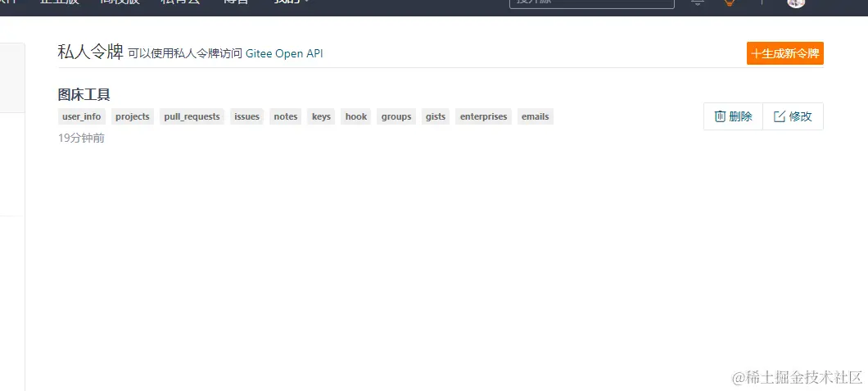Screen dimensions: 868x391
Task: Click the keys scope tag
Action: point(321,116)
